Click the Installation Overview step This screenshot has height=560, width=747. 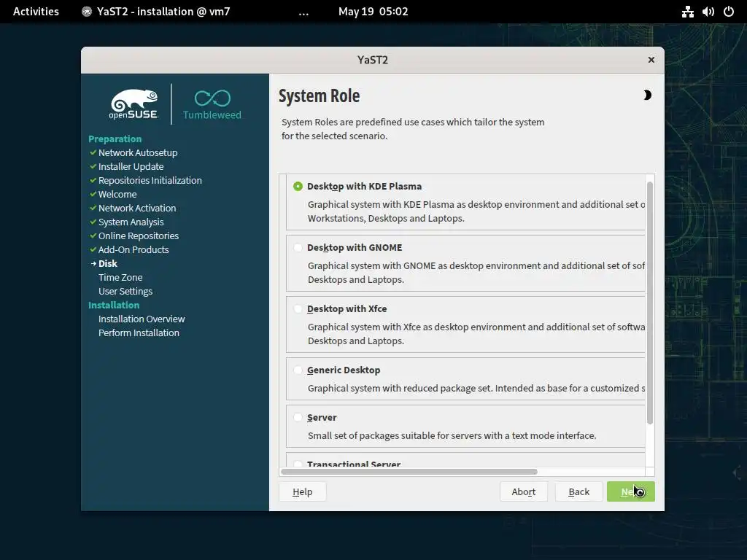pyautogui.click(x=142, y=319)
